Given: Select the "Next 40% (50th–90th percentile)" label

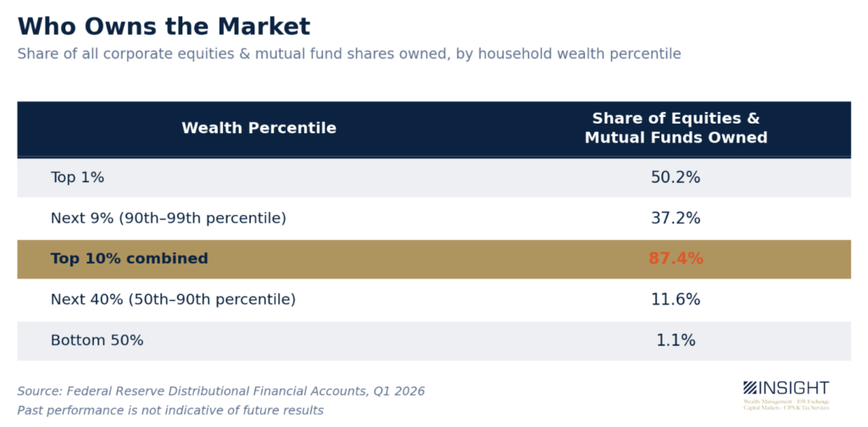Looking at the screenshot, I should [173, 300].
